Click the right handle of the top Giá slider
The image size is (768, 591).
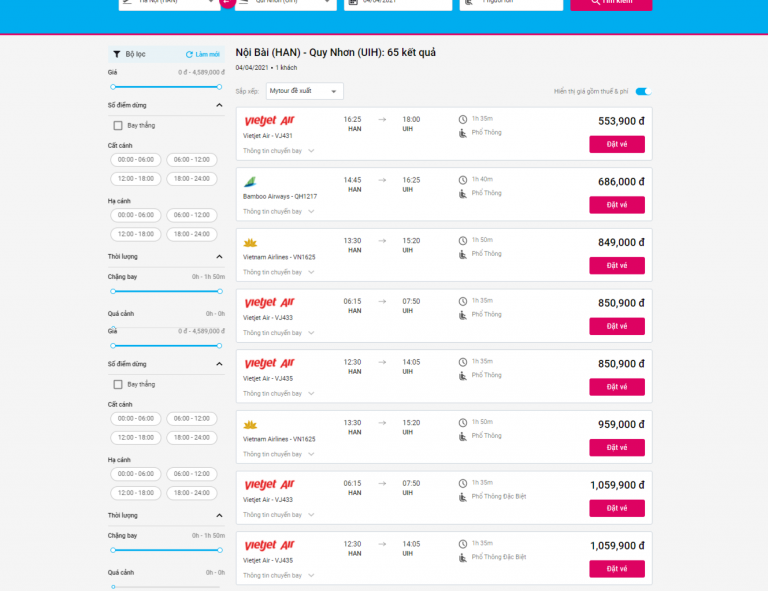click(x=219, y=87)
